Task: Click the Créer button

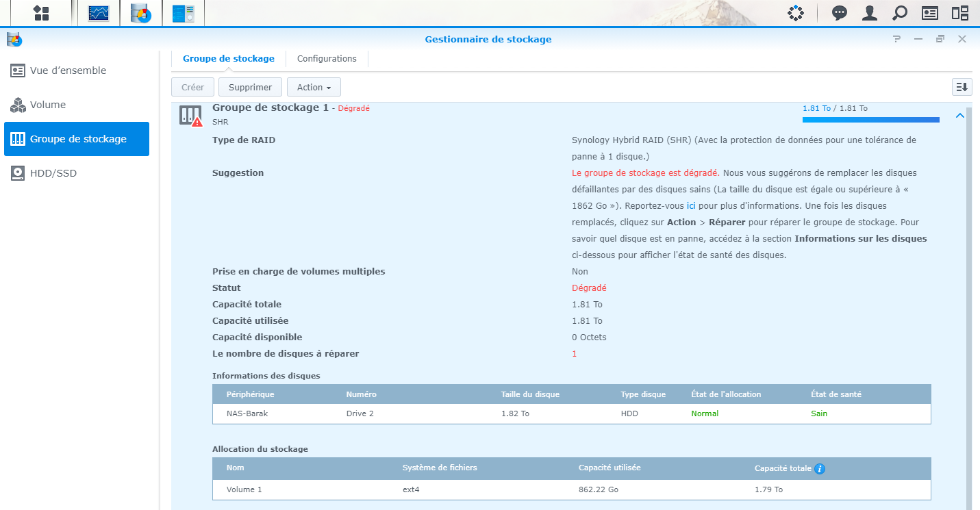Action: (192, 87)
